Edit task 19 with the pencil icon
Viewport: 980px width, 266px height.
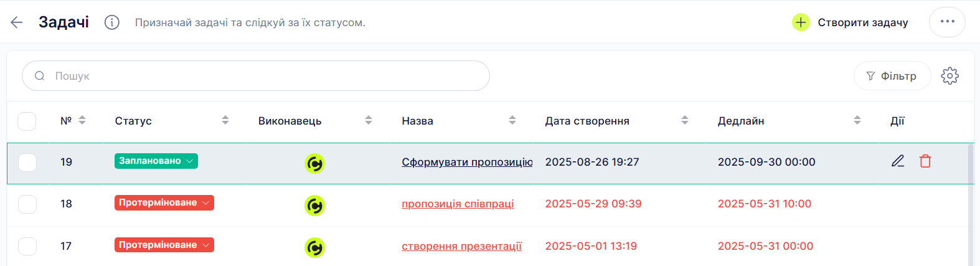pos(898,161)
